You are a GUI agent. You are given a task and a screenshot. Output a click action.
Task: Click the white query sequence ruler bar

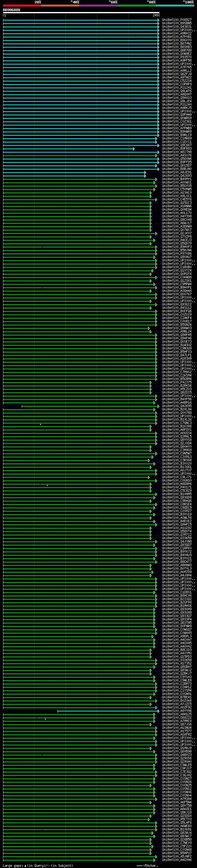tap(81, 13)
